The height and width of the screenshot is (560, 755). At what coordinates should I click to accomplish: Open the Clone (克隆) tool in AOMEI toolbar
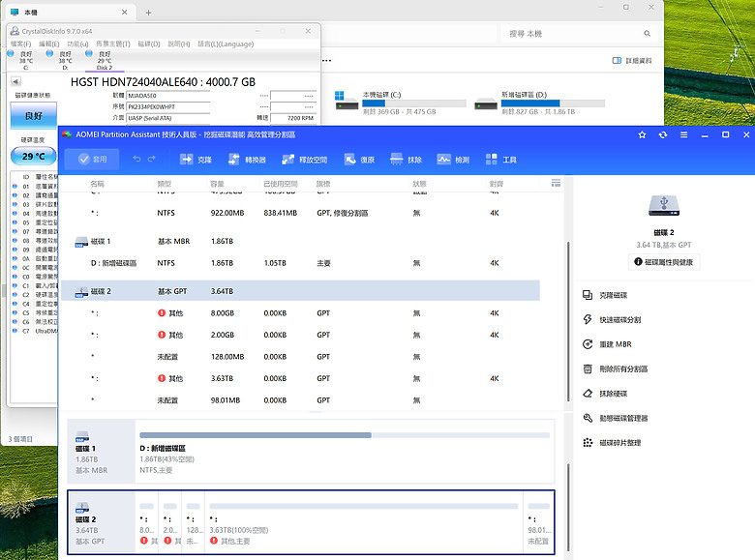(195, 160)
